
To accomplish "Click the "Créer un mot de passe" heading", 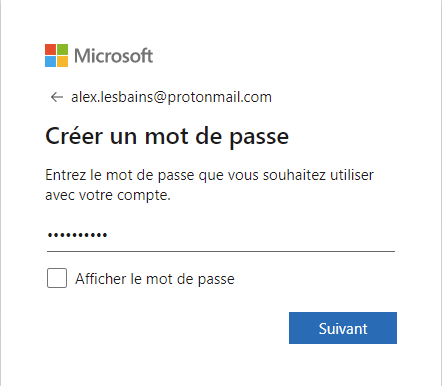I will point(167,137).
